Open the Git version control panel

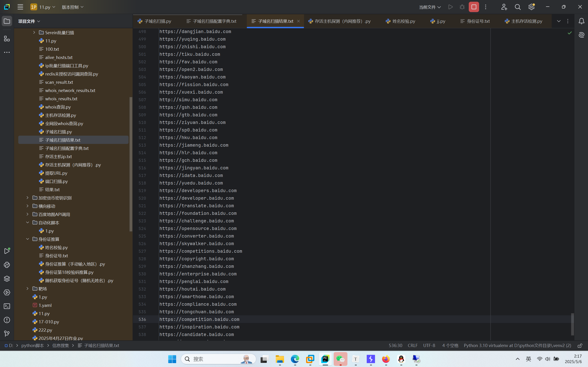click(x=7, y=334)
